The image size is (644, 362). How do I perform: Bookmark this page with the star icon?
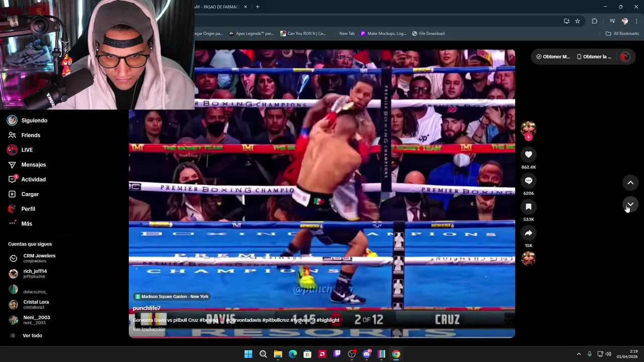578,21
